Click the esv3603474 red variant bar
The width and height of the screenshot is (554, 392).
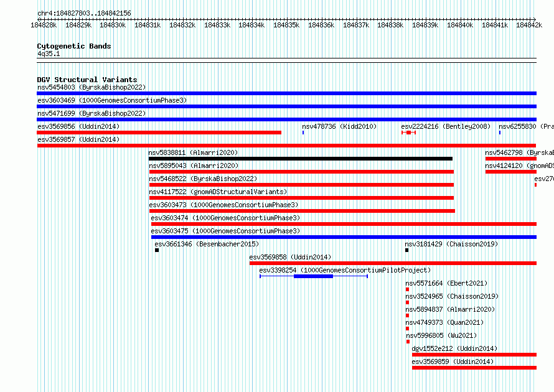click(344, 224)
